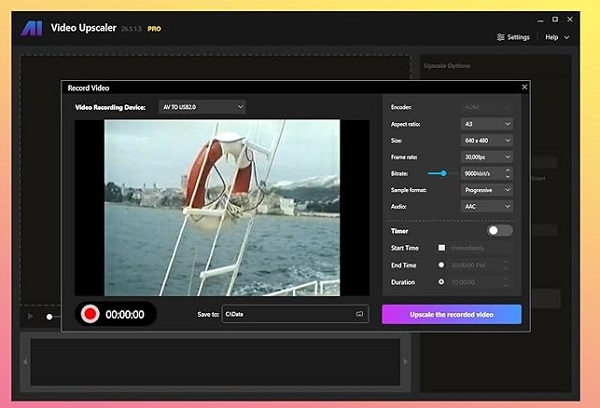Expand the Aspect ratio dropdown
This screenshot has width=600, height=408.
click(x=487, y=123)
